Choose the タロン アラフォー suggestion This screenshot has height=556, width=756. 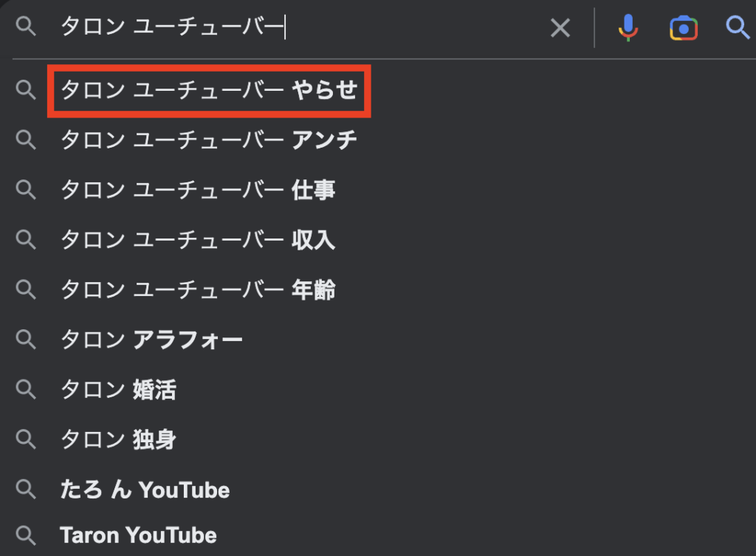click(x=151, y=340)
